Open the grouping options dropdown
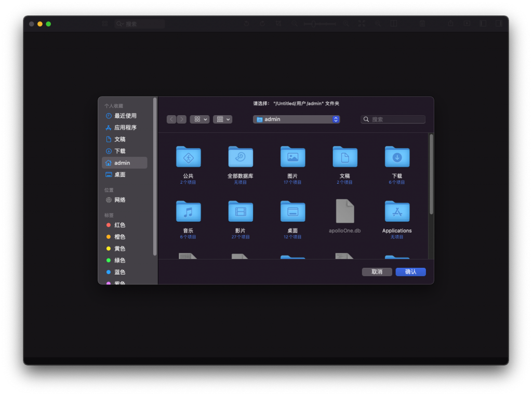The height and width of the screenshot is (396, 532). pos(222,119)
